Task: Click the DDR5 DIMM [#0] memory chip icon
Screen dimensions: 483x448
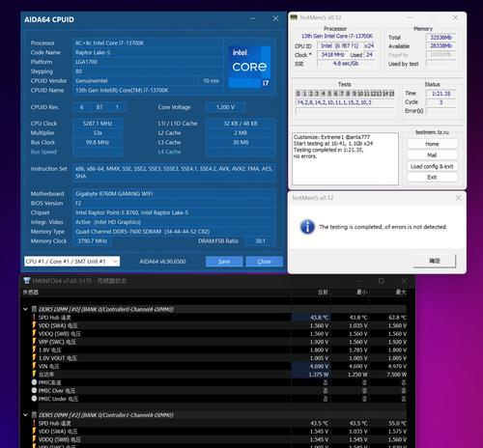Action: (x=34, y=309)
